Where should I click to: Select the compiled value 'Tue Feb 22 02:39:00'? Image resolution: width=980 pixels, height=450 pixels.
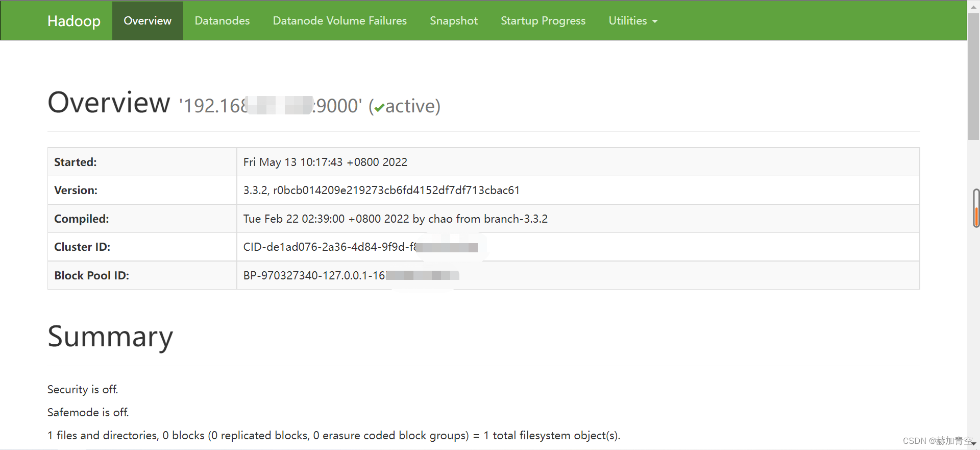coord(396,219)
